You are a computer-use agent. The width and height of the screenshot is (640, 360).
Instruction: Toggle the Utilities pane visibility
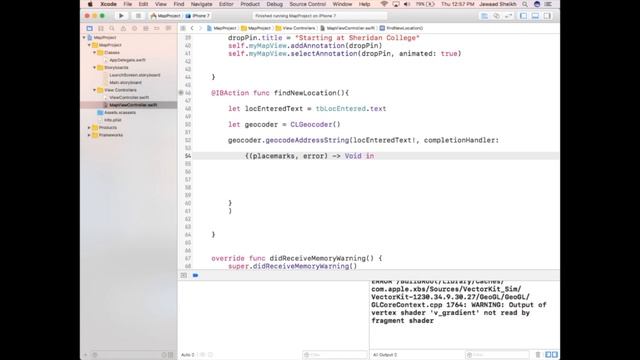pyautogui.click(x=547, y=16)
